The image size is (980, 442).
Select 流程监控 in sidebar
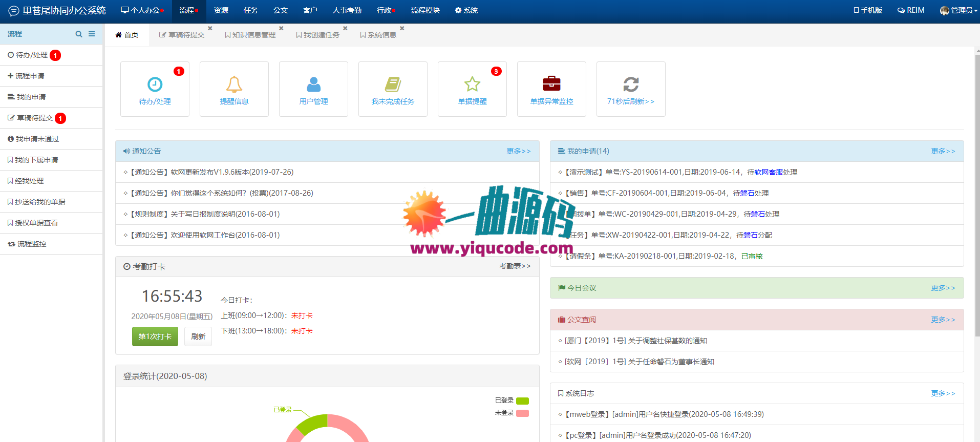point(51,244)
